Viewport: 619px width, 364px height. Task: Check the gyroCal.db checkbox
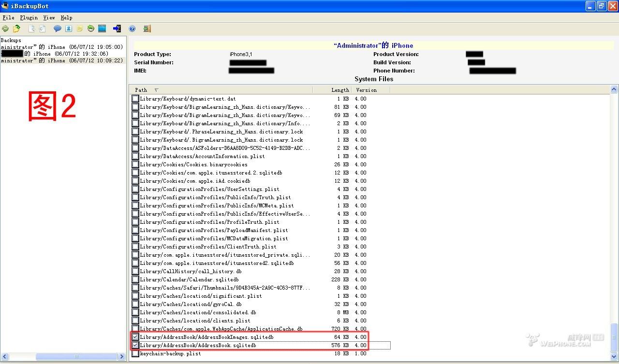tap(135, 304)
